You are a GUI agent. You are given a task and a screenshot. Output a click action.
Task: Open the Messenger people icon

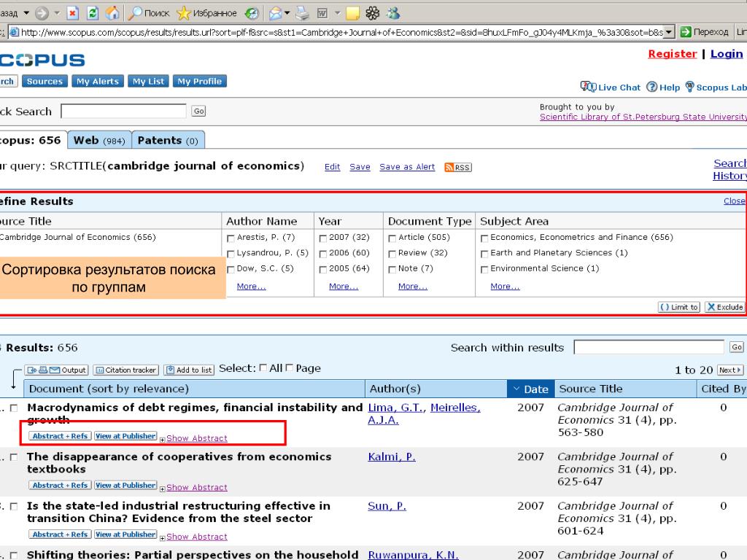(x=393, y=13)
